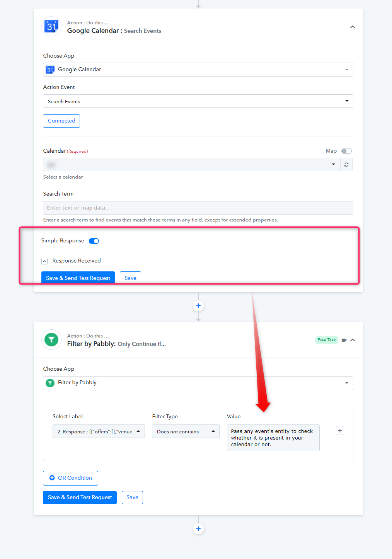Collapse the Filter by Pabbly step
This screenshot has height=559, width=392.
coord(353,340)
